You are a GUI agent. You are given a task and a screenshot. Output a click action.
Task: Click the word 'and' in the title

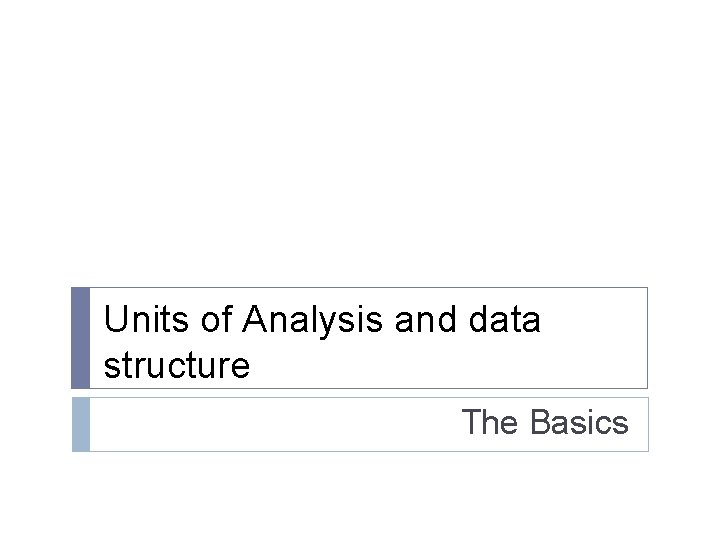tap(419, 320)
